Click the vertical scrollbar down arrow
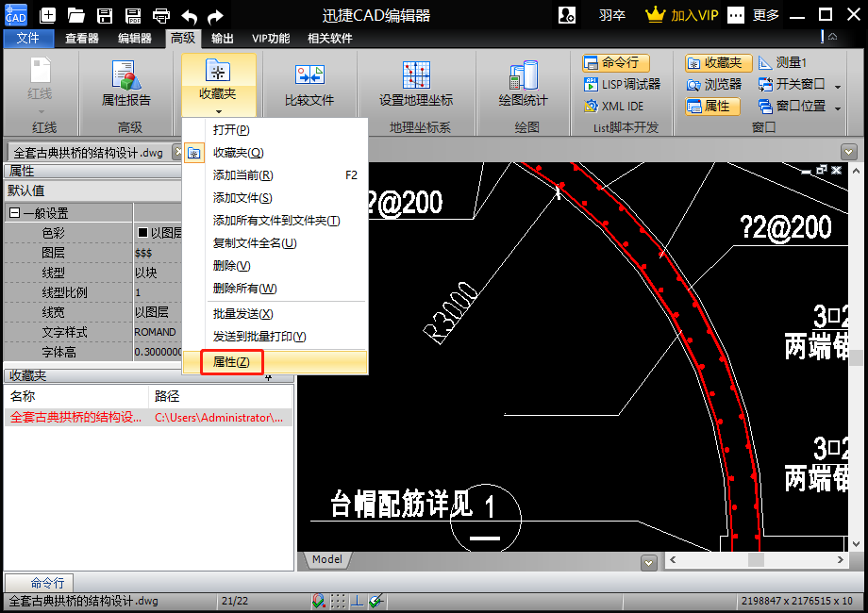Screen dimensions: 868x613 tap(857, 544)
